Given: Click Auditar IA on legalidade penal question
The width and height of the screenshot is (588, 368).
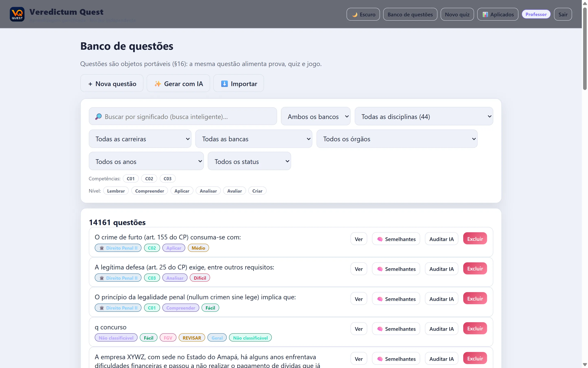Looking at the screenshot, I should pos(441,299).
